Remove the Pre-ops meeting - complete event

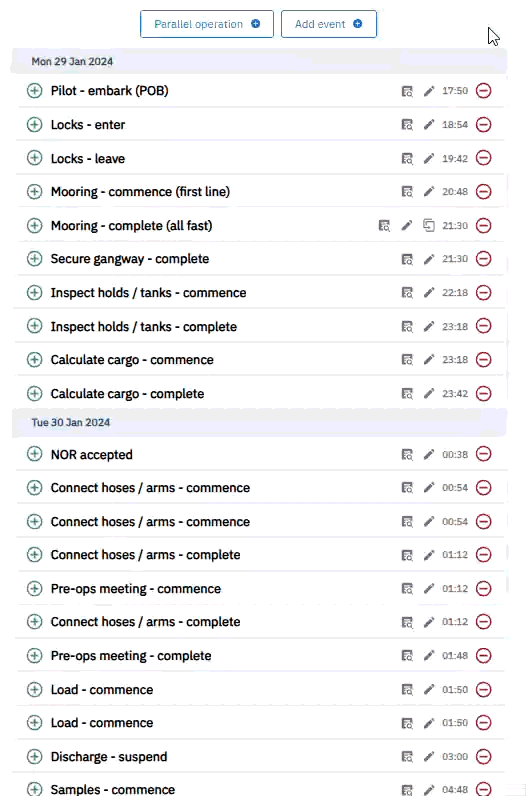[x=483, y=655]
